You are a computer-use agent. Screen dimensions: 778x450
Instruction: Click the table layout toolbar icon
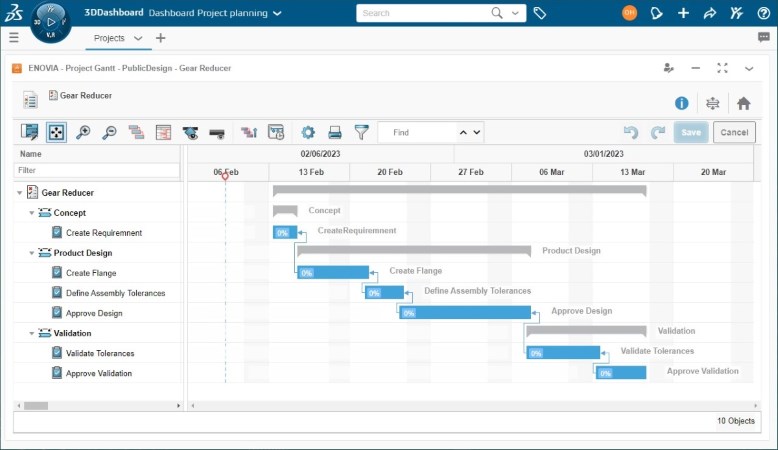point(163,132)
